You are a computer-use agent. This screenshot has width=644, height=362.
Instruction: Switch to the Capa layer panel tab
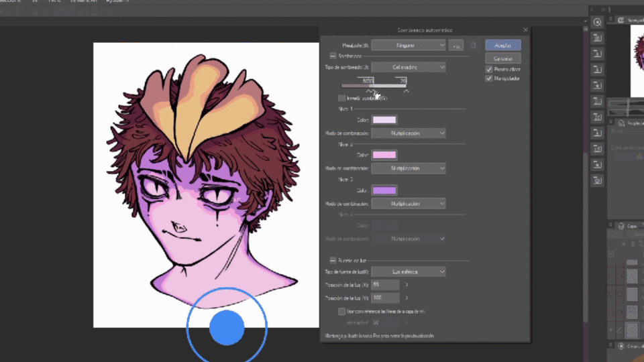click(x=630, y=226)
